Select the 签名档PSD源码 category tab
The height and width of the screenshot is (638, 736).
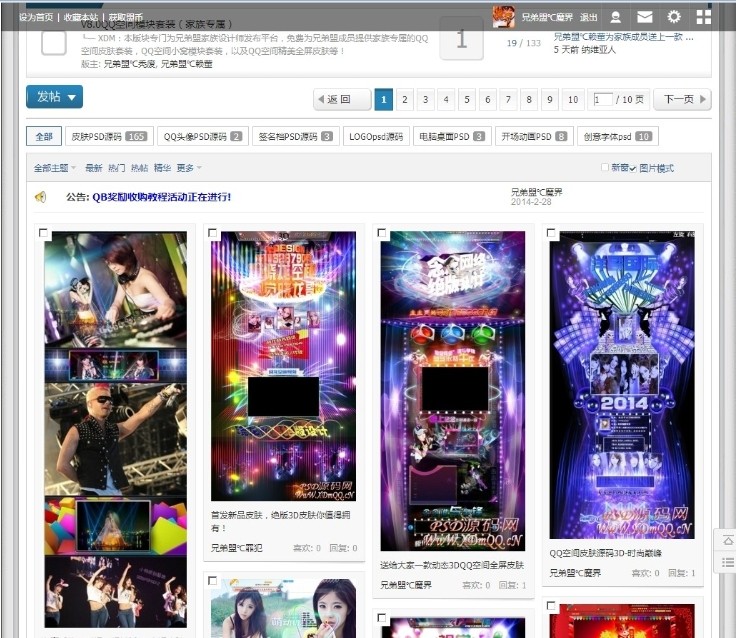[295, 137]
